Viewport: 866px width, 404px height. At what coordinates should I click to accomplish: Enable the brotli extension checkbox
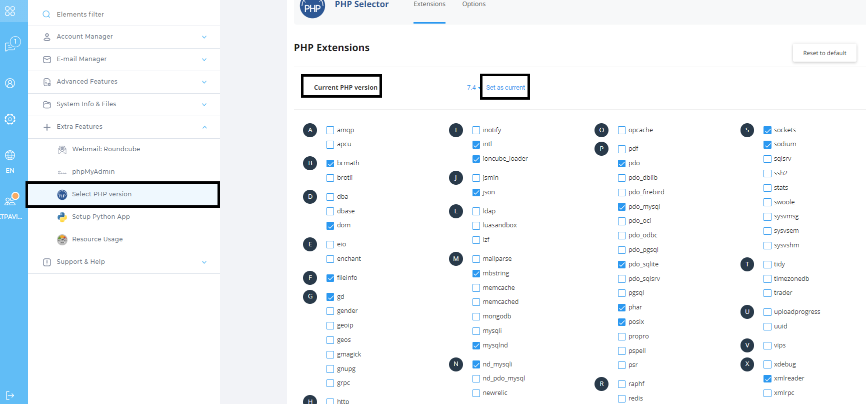[x=330, y=178]
